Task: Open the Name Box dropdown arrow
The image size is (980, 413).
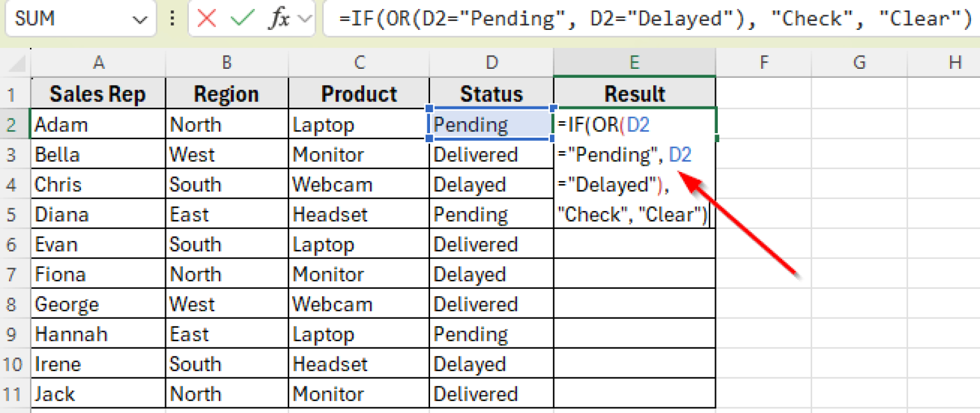Action: 140,18
